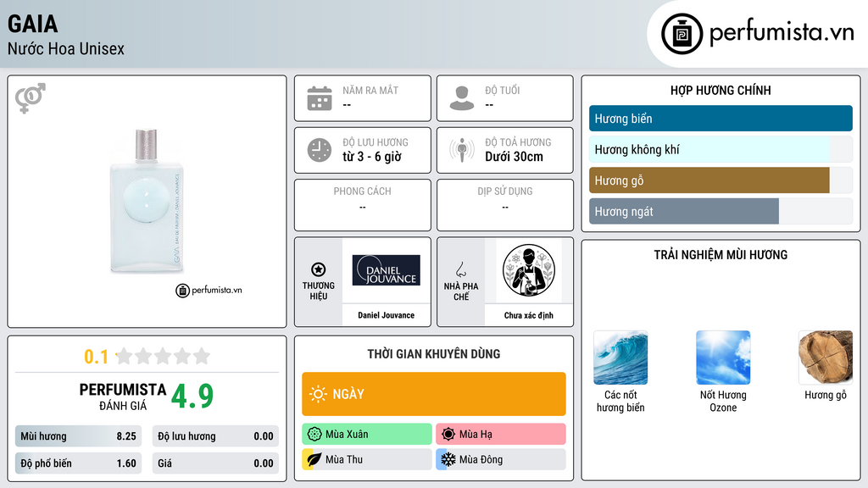Click the Dịp sử dụng card
This screenshot has height=488, width=868.
coord(505,205)
